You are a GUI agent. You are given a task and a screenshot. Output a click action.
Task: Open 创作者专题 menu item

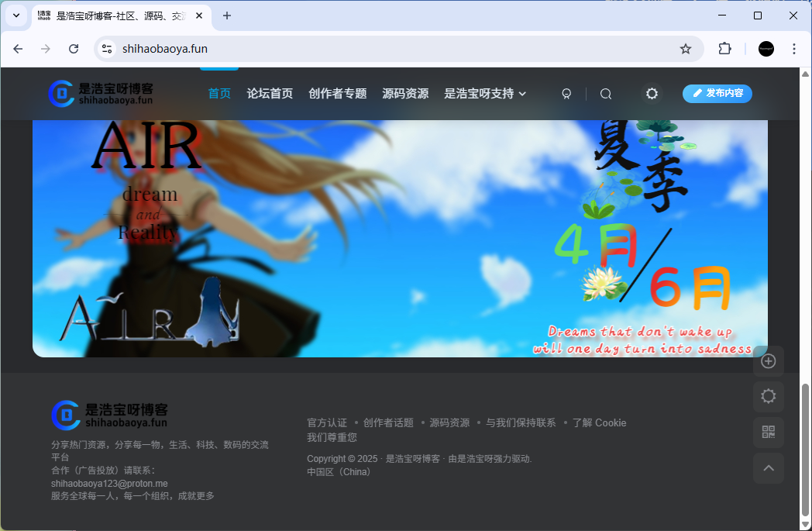(x=337, y=94)
